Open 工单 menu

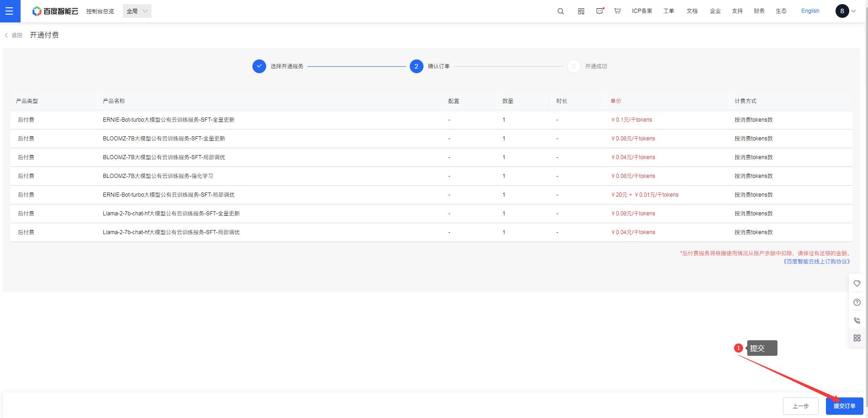click(669, 11)
